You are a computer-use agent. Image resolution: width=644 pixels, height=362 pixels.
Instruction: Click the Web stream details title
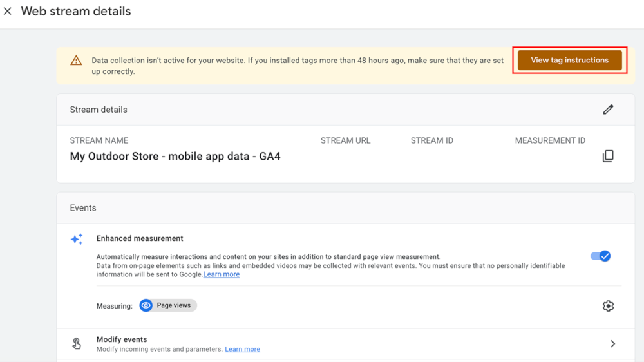click(x=76, y=11)
